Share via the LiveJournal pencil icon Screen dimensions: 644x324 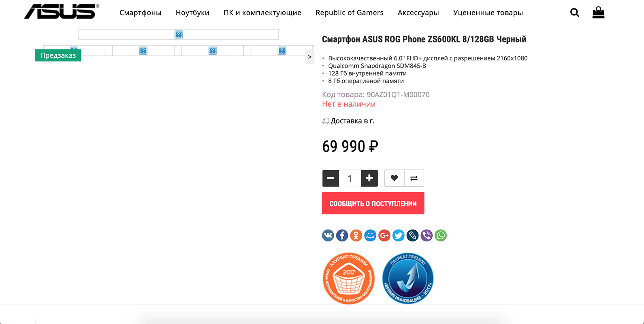pyautogui.click(x=412, y=235)
